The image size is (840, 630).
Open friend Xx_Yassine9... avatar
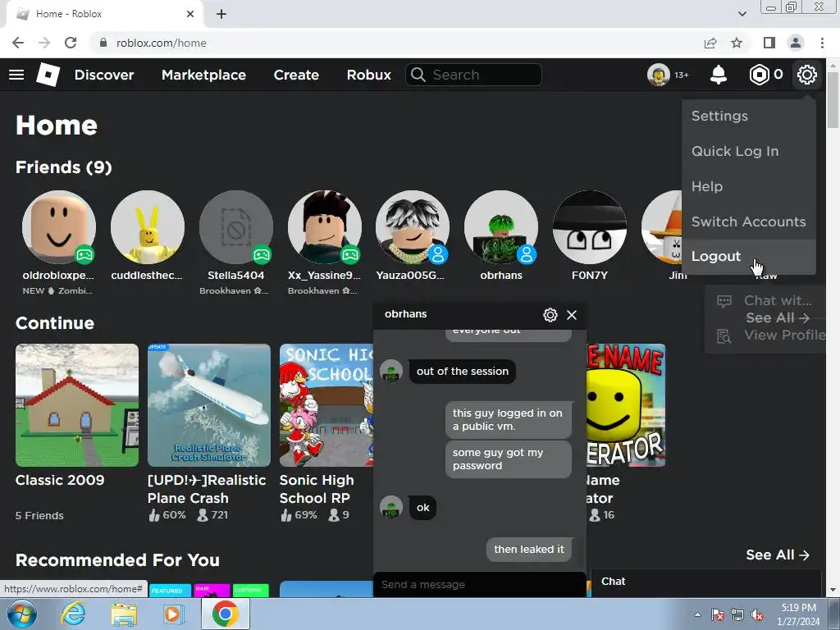coord(325,227)
